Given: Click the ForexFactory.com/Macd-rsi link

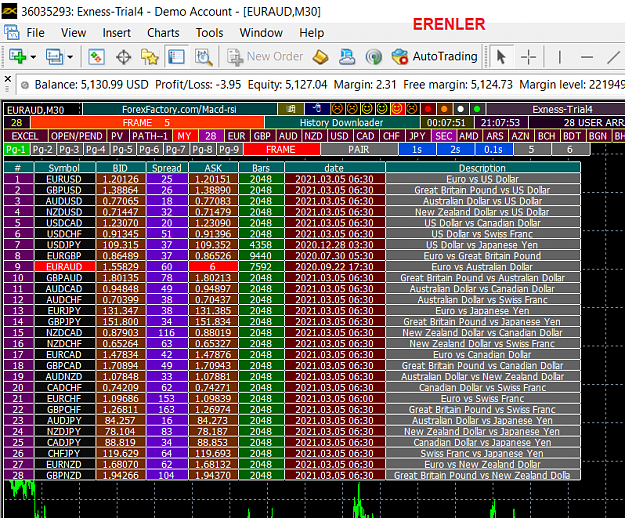Looking at the screenshot, I should click(x=179, y=109).
